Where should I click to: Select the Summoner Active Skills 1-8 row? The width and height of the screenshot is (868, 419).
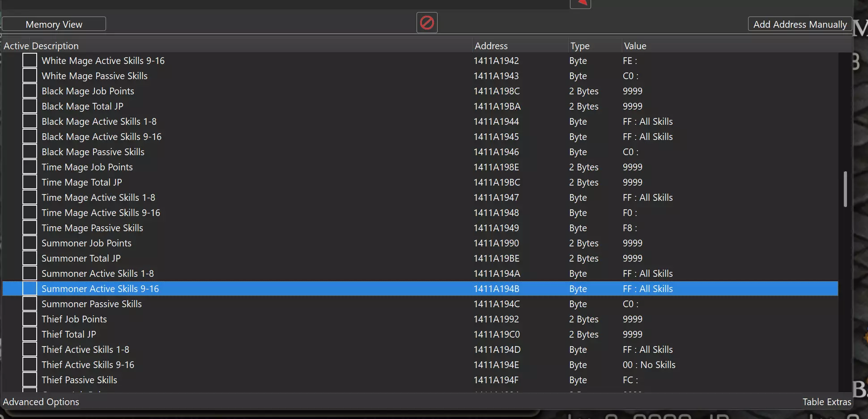[x=420, y=273]
